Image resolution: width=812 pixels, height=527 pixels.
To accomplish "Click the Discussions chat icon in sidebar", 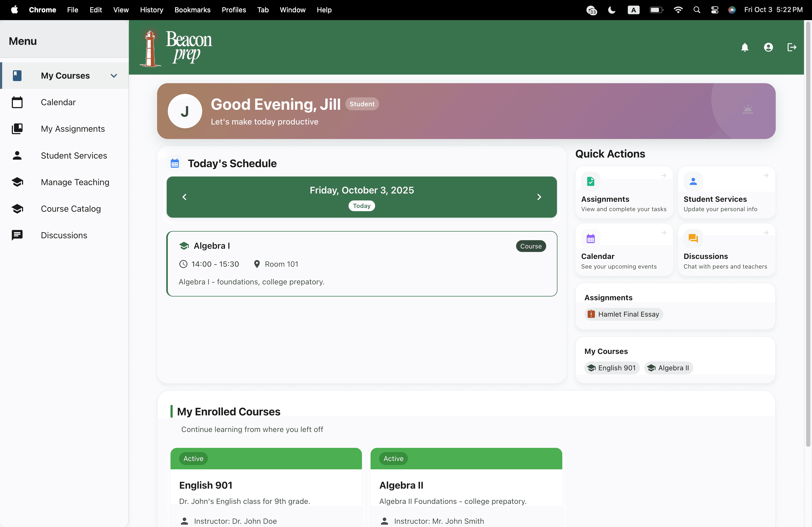I will coord(17,235).
